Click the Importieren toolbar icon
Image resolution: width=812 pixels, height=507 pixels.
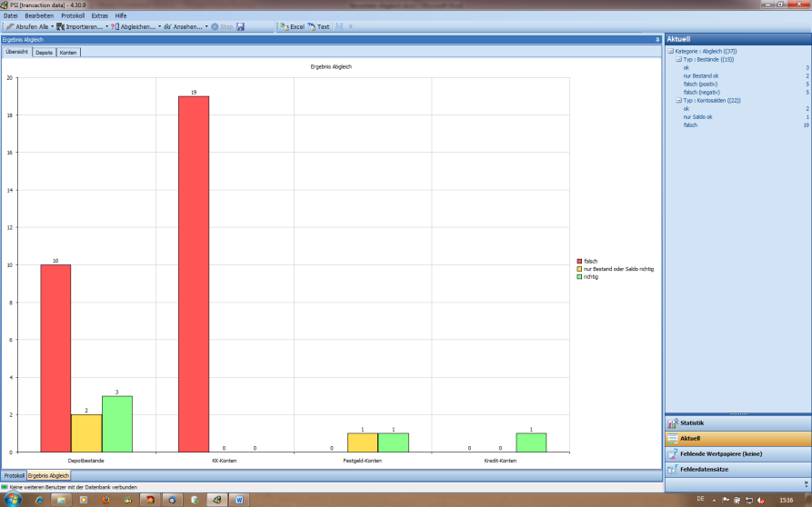click(x=60, y=26)
